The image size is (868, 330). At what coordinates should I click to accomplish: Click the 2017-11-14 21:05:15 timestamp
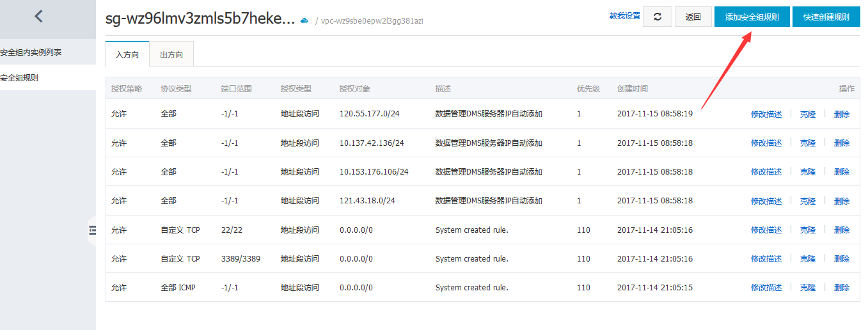click(x=655, y=288)
